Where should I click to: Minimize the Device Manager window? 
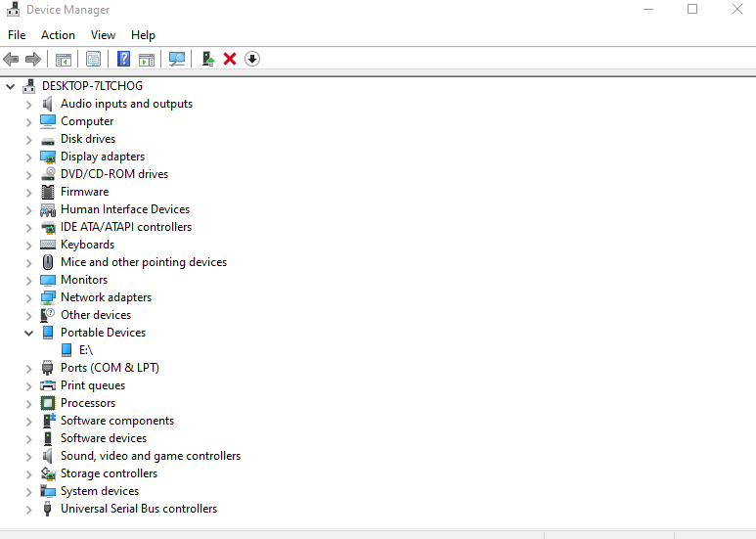648,9
